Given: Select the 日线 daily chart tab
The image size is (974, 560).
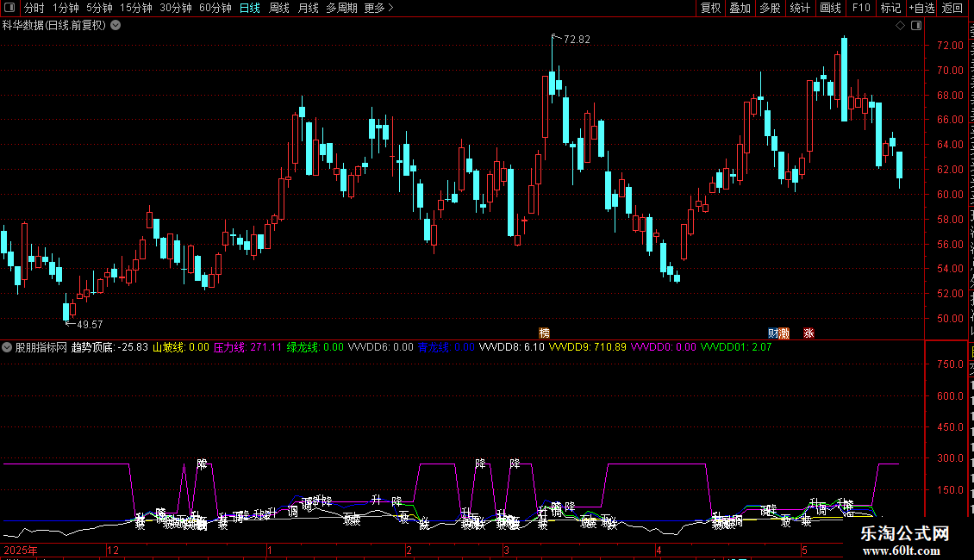Looking at the screenshot, I should (250, 8).
